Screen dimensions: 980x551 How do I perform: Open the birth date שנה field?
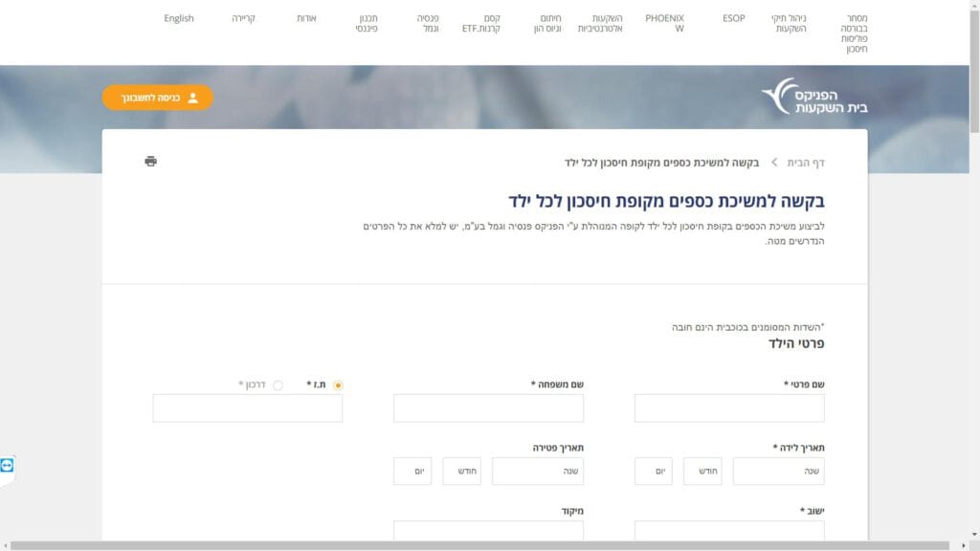pos(778,471)
